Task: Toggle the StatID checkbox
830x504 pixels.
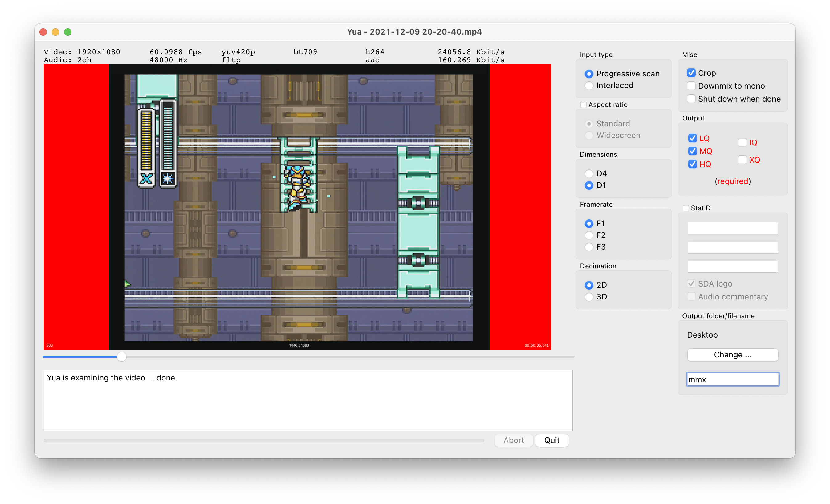Action: 686,208
